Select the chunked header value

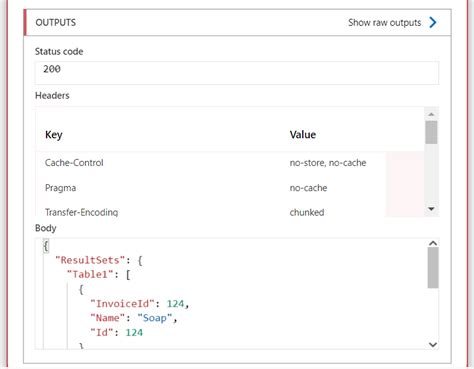(307, 212)
